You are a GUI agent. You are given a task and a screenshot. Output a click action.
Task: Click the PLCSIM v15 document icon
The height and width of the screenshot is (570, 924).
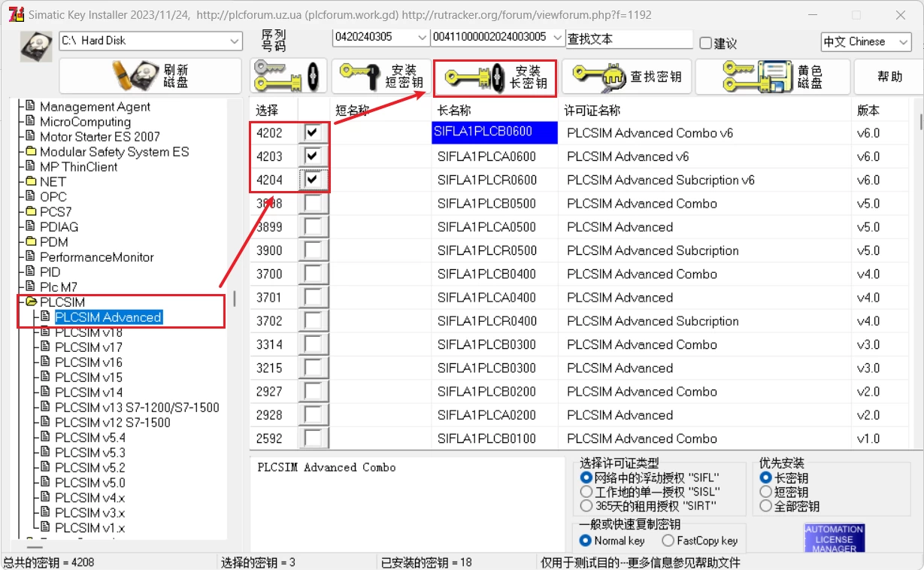coord(46,377)
